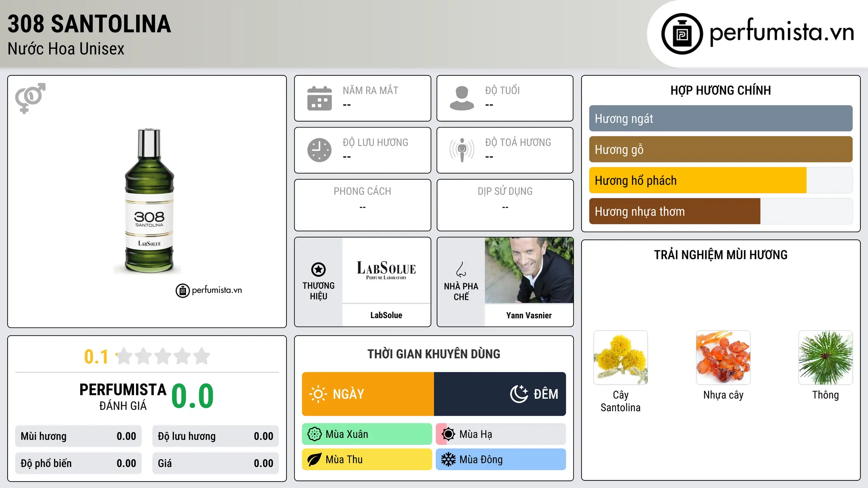This screenshot has height=488, width=868.
Task: Open the LabSolue brand name link
Action: pyautogui.click(x=386, y=315)
